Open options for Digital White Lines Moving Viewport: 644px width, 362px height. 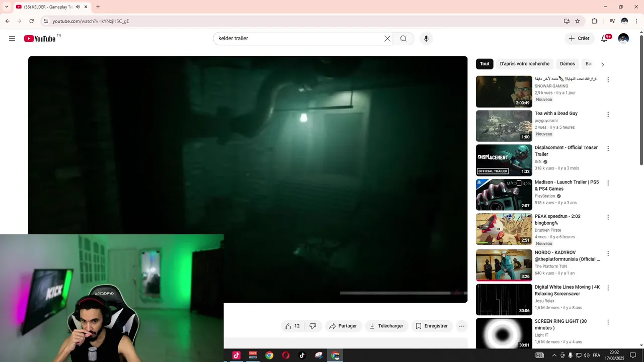pyautogui.click(x=608, y=288)
